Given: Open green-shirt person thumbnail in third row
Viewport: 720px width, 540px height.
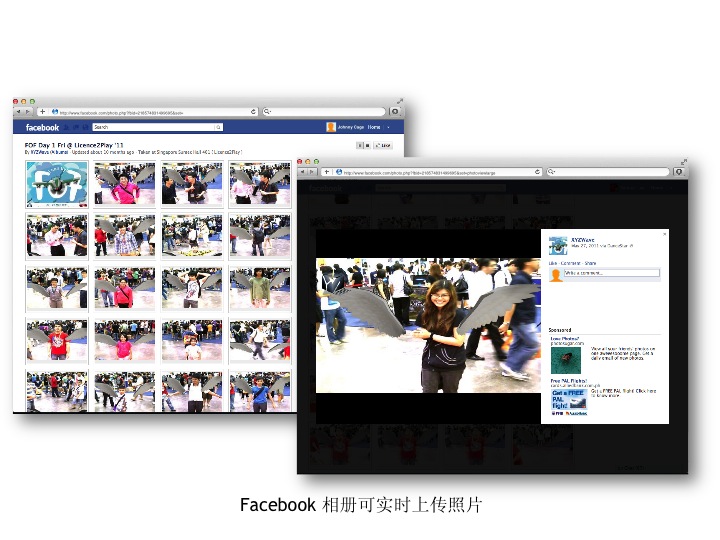Looking at the screenshot, I should [x=260, y=289].
